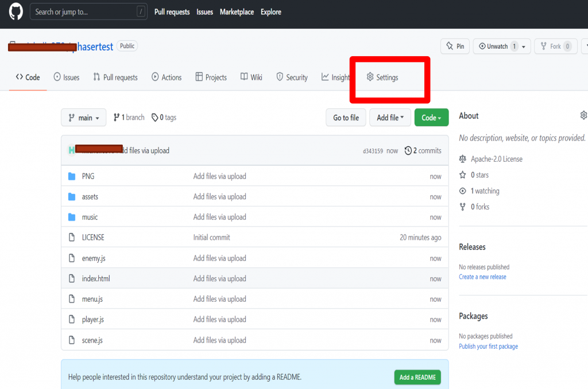Expand the main branch dropdown
588x389 pixels.
[84, 118]
